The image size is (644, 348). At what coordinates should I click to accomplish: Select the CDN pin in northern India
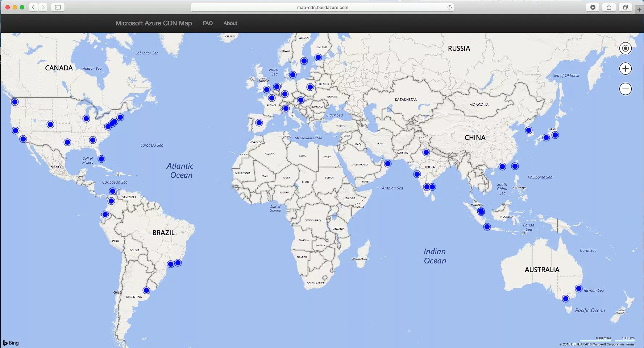click(x=426, y=152)
